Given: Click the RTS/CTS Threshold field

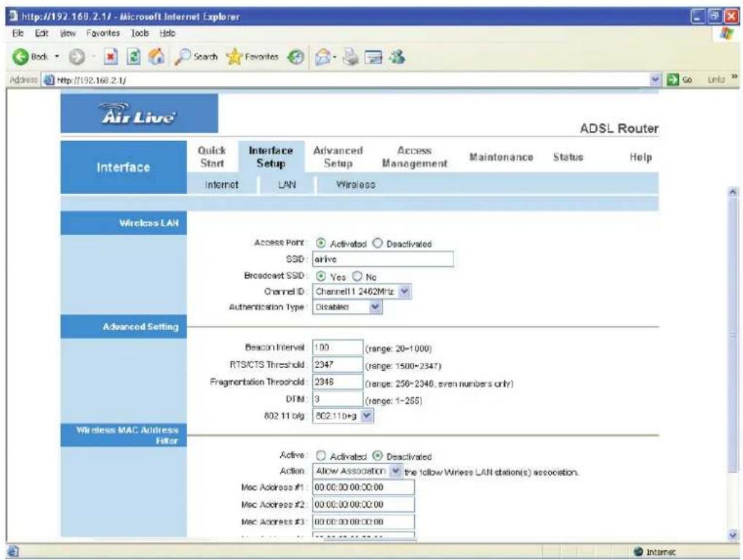Looking at the screenshot, I should click(338, 364).
